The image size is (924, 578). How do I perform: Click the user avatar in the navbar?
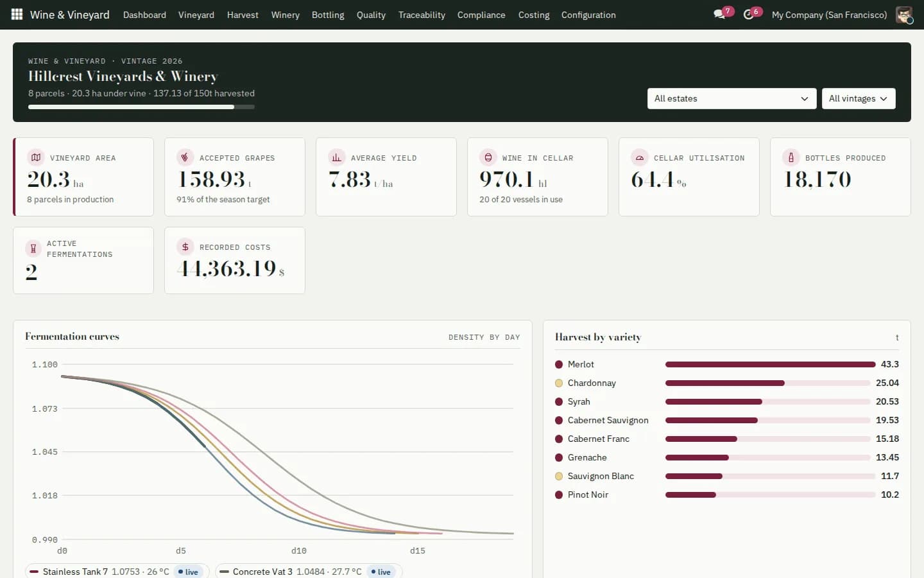coord(903,14)
